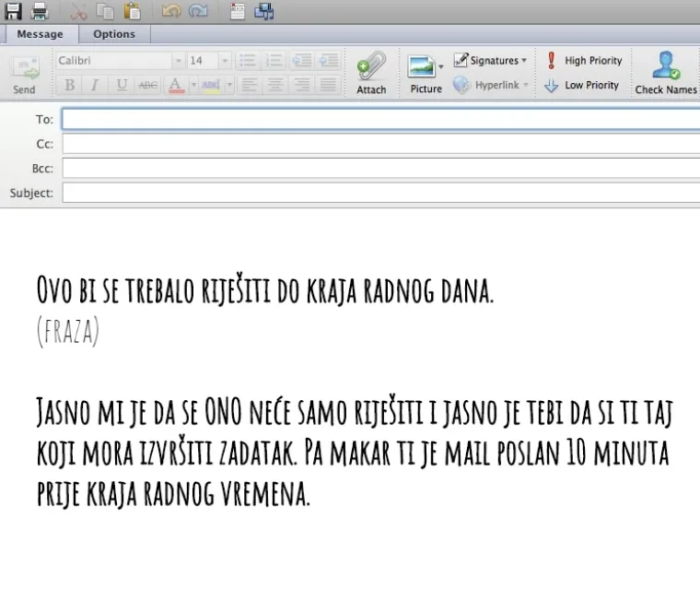Switch to the Options tab
Image resolution: width=700 pixels, height=601 pixels.
pyautogui.click(x=114, y=34)
